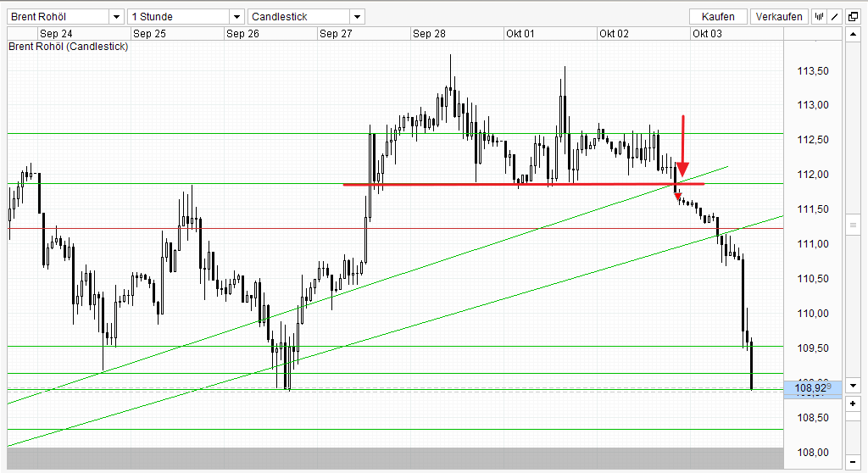Open the Candlestick chart type dropdown

(357, 17)
